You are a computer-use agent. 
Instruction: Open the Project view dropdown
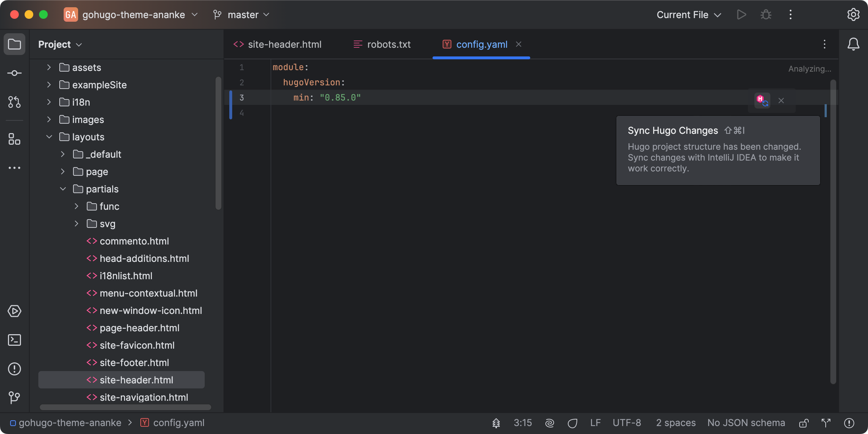point(60,44)
